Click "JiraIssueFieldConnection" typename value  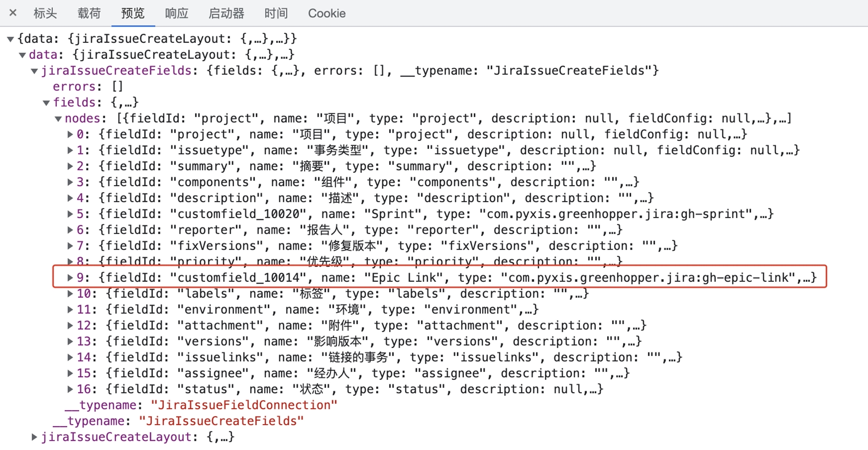(x=244, y=405)
